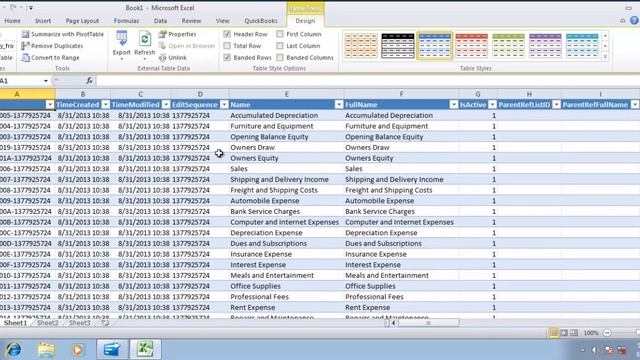Apply the purple table style

tap(545, 46)
